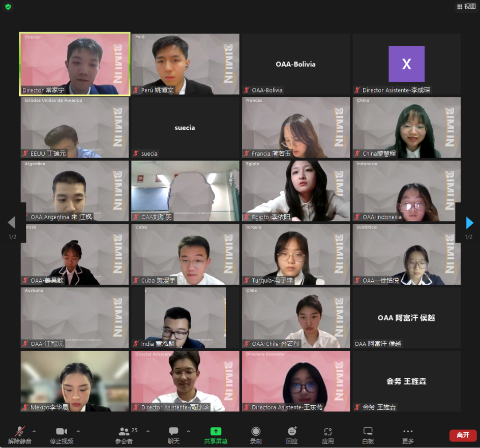Click the green encryption shield icon

tap(8, 7)
